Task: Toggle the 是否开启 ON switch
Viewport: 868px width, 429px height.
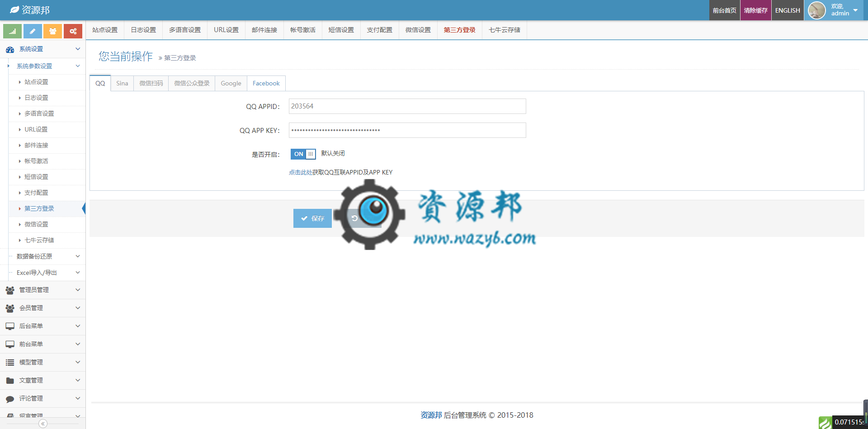Action: 303,154
